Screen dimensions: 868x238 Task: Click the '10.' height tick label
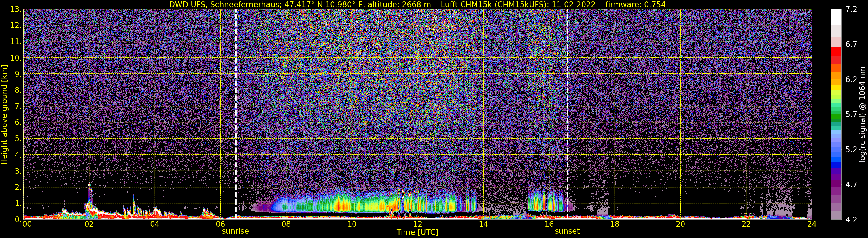pos(16,58)
